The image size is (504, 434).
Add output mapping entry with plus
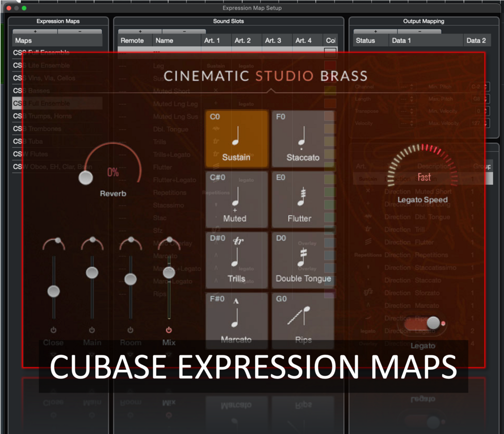tap(376, 32)
